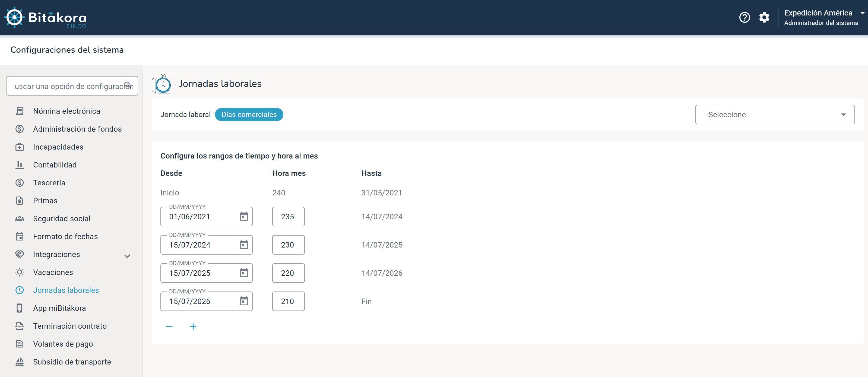Open calendar picker for 15/07/2024 date
Image resolution: width=868 pixels, height=377 pixels.
pyautogui.click(x=244, y=245)
